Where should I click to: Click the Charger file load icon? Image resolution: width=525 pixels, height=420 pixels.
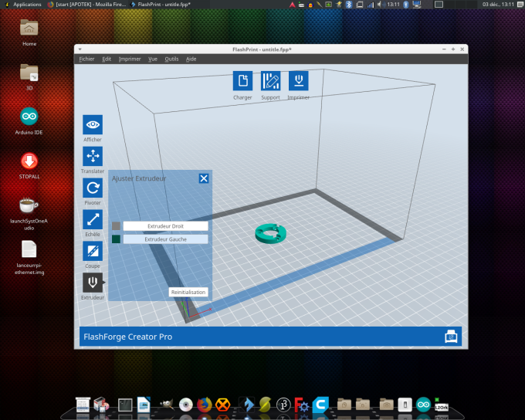click(242, 81)
